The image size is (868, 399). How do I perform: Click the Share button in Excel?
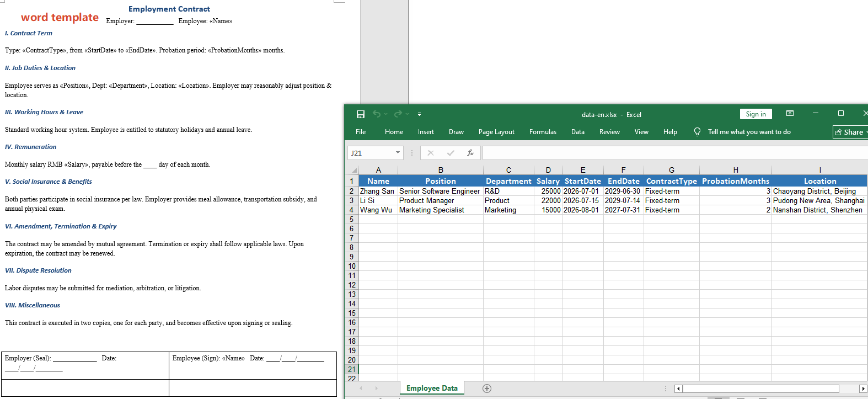pyautogui.click(x=850, y=132)
